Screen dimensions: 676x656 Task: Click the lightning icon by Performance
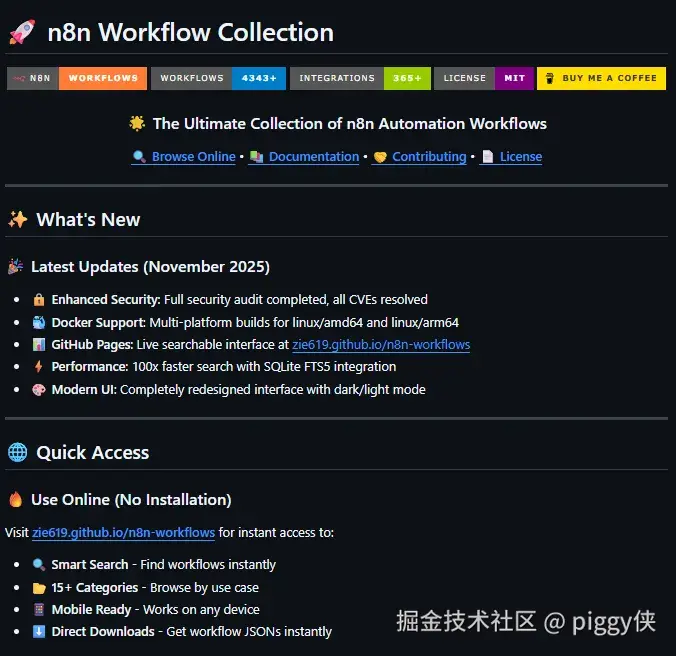pyautogui.click(x=38, y=366)
